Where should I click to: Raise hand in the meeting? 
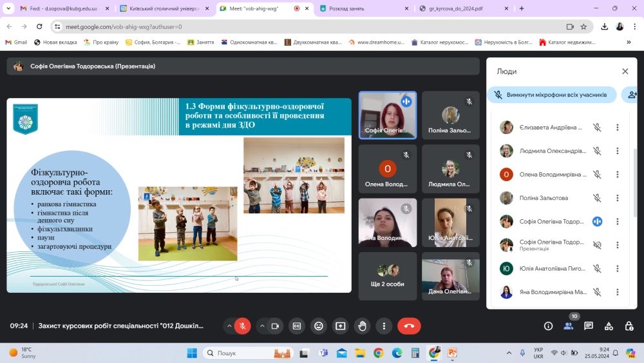363,326
